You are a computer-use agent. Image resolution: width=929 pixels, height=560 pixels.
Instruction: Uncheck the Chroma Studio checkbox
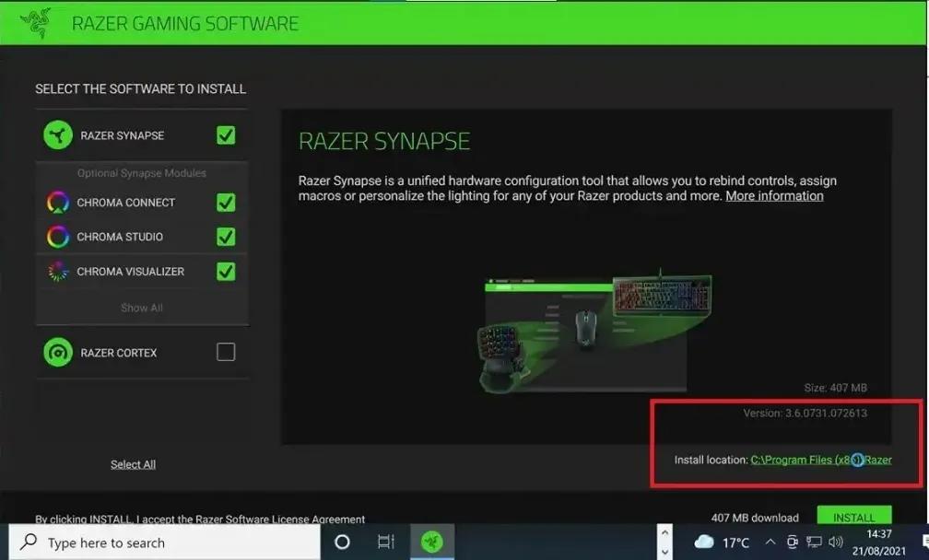point(226,237)
